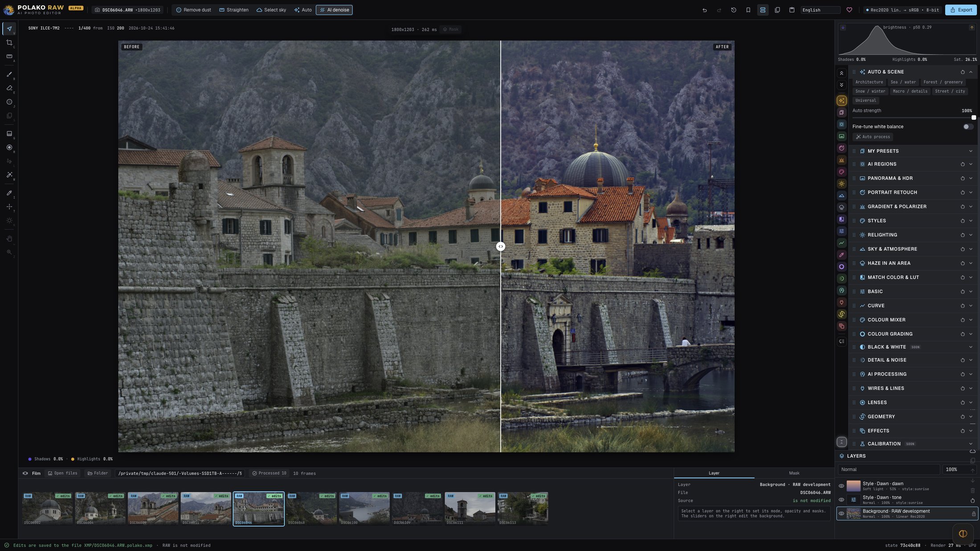Image resolution: width=980 pixels, height=551 pixels.
Task: Click the Auto strength slider handle
Action: pyautogui.click(x=973, y=118)
